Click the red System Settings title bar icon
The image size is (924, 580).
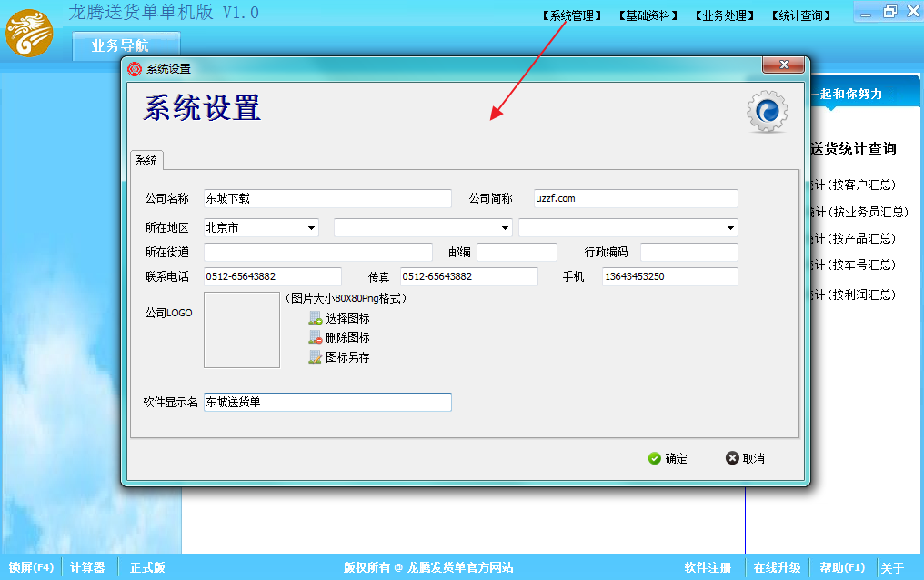[135, 69]
